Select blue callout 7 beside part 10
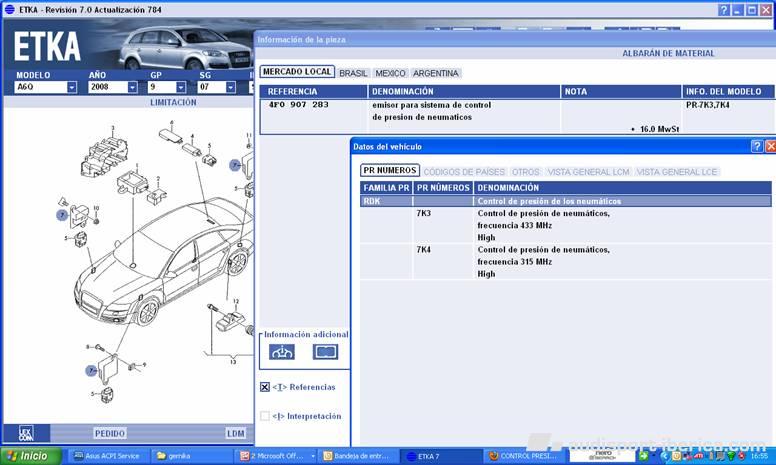 click(62, 215)
